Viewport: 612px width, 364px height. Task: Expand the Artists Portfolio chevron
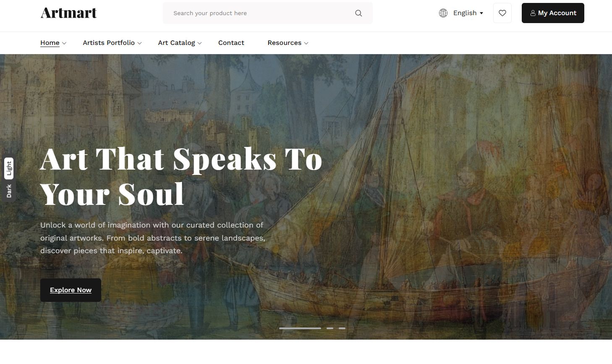(139, 43)
